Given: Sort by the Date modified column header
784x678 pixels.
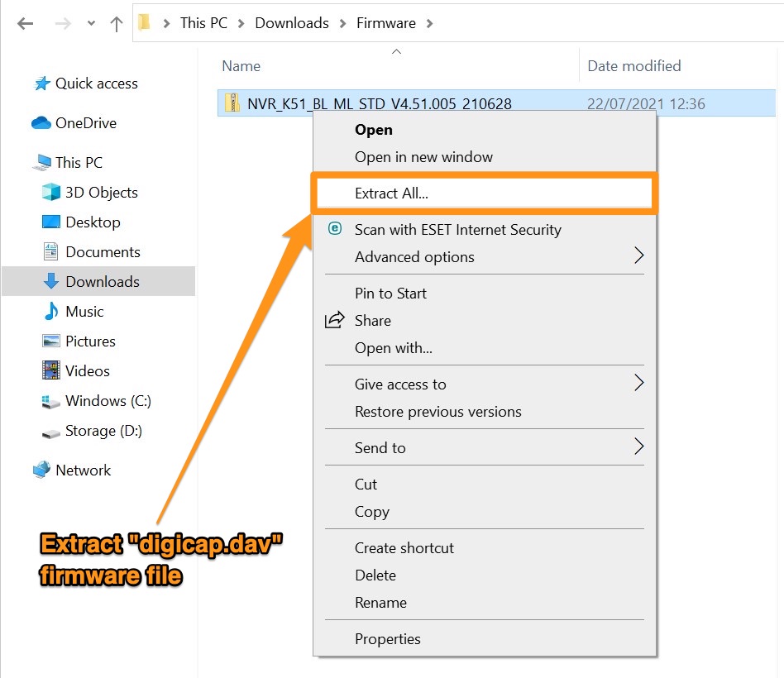Looking at the screenshot, I should tap(633, 66).
